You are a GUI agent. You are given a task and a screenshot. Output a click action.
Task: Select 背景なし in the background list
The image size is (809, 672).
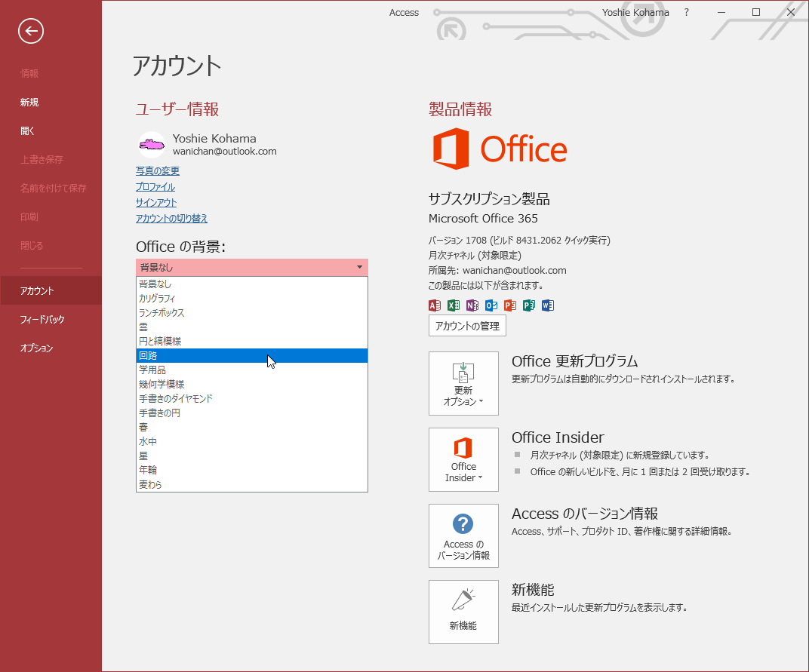click(252, 284)
